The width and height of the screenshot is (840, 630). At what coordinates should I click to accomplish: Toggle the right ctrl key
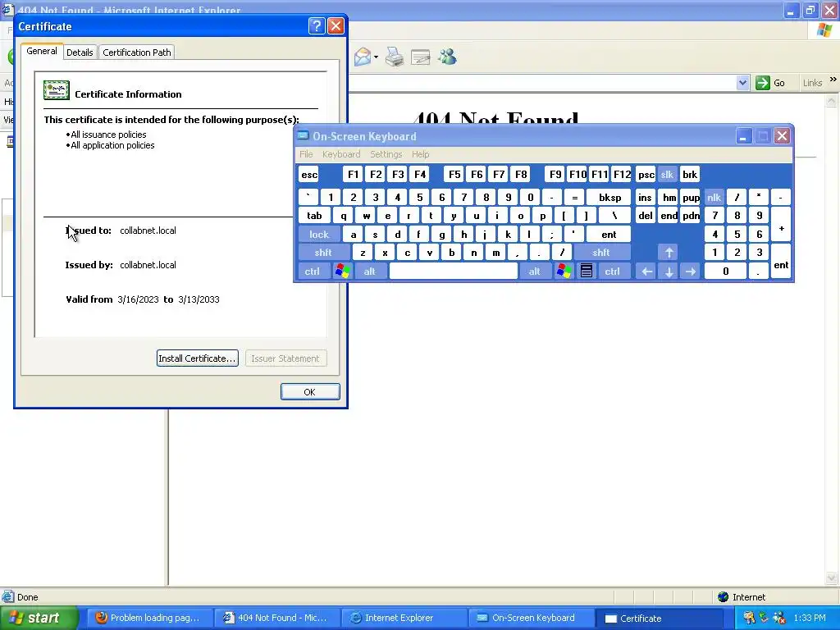coord(612,271)
